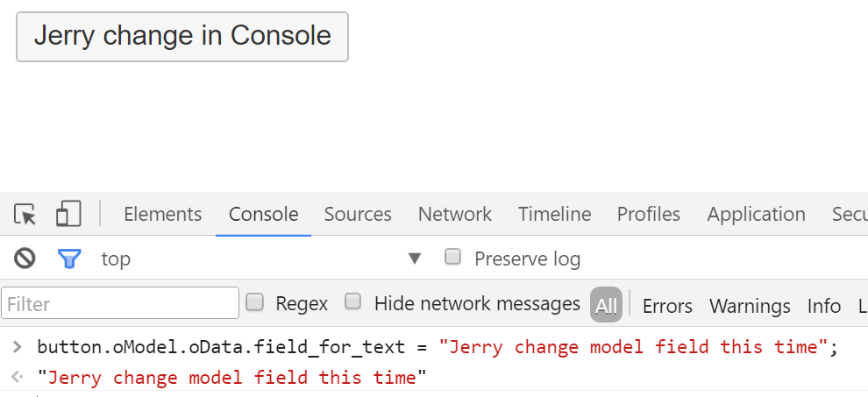Click the console input prompt chevron
868x397 pixels.
[x=18, y=347]
